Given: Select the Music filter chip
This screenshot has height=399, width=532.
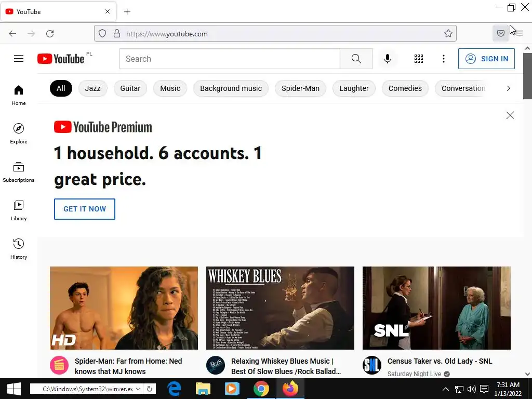Looking at the screenshot, I should [170, 88].
